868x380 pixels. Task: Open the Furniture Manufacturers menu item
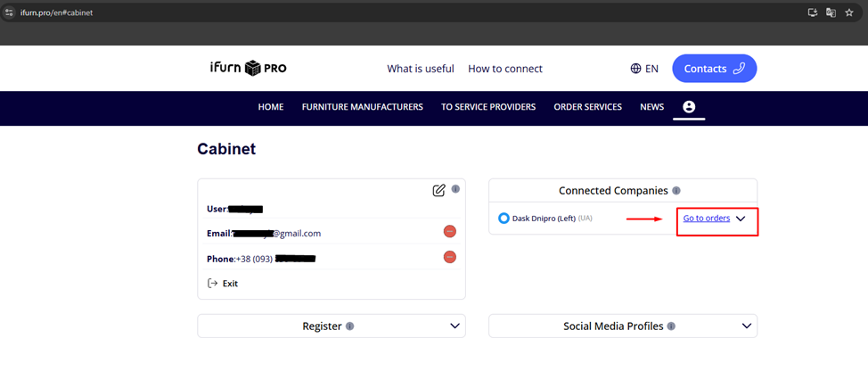tap(362, 107)
